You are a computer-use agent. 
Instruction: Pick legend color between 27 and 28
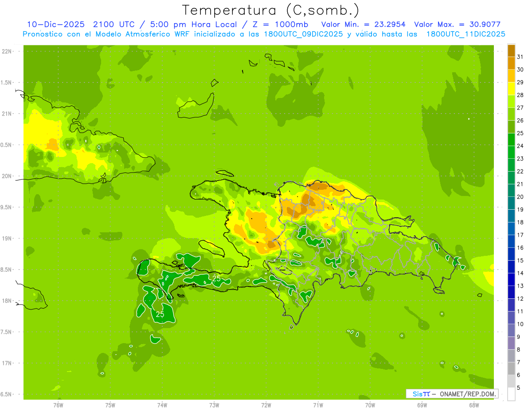511,102
